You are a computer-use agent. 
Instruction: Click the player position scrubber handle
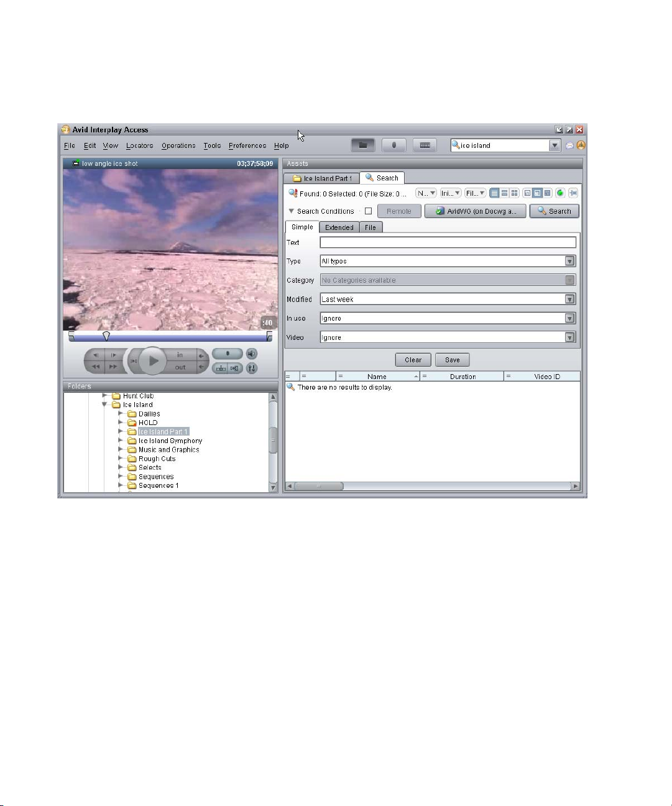(106, 336)
